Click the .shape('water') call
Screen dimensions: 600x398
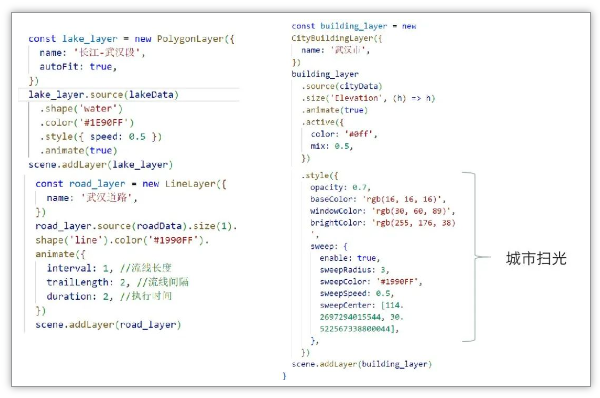click(81, 109)
